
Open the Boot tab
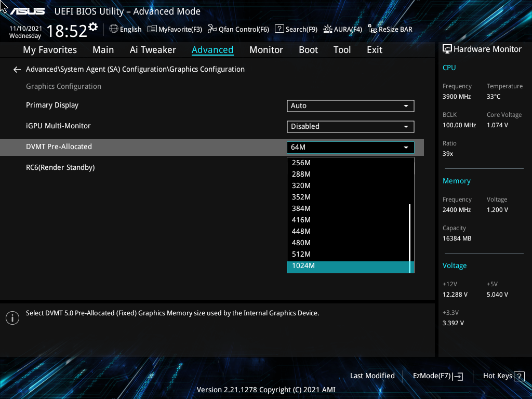pos(308,50)
